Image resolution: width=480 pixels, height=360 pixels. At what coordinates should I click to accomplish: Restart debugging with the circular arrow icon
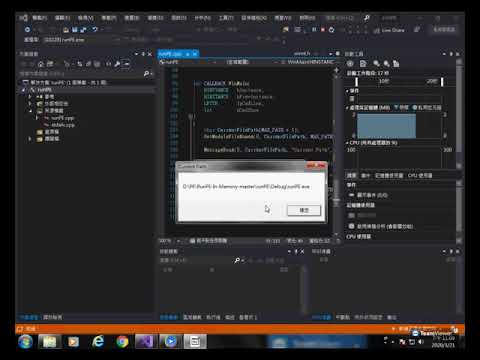[331, 30]
